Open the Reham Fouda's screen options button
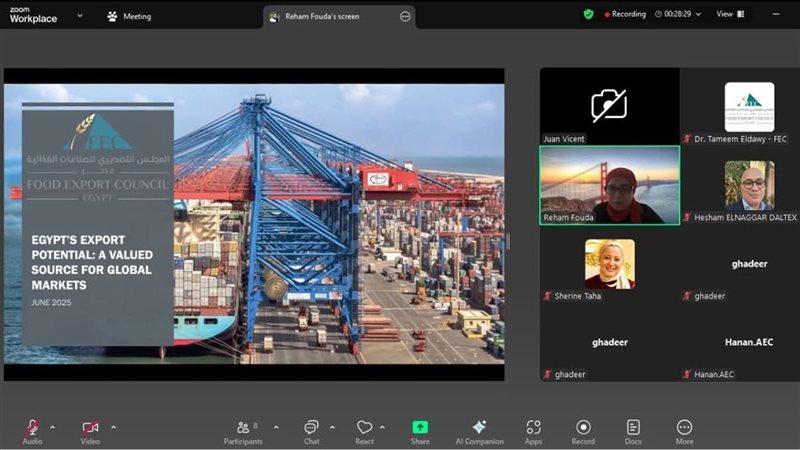This screenshot has width=800, height=450. [405, 17]
